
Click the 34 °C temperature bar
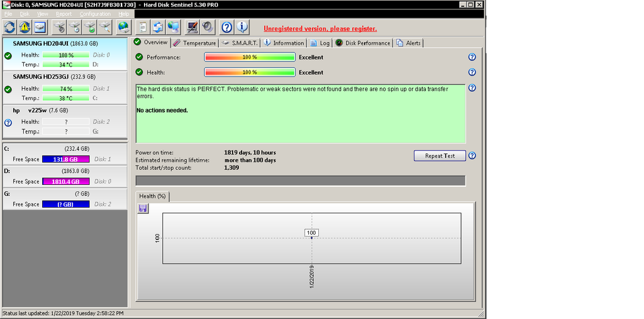click(65, 65)
